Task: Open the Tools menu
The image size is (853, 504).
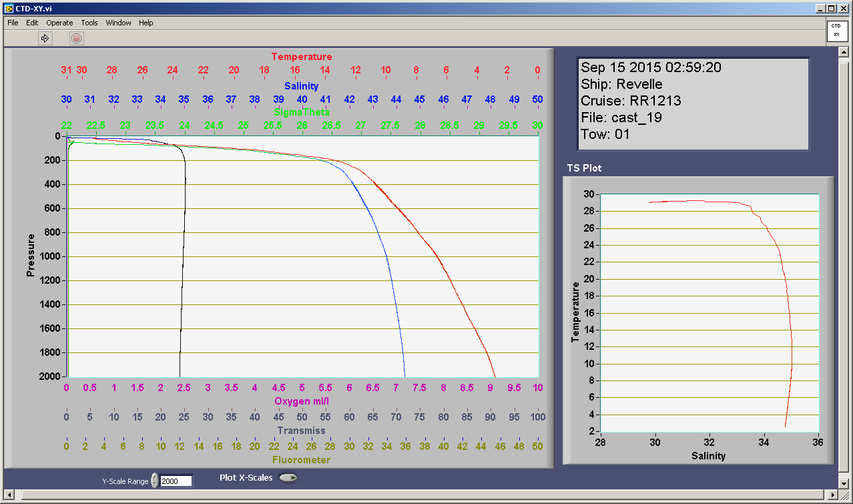Action: [89, 23]
